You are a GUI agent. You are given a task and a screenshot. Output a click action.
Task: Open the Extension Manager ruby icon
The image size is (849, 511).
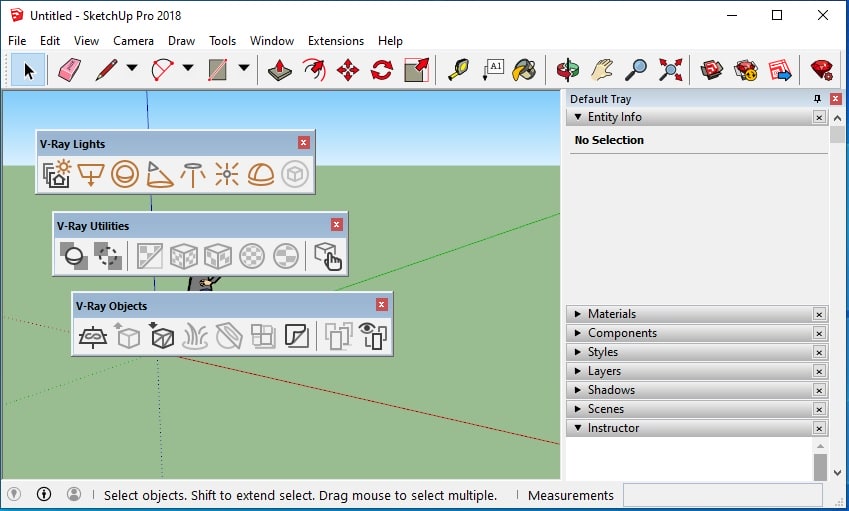(x=822, y=70)
